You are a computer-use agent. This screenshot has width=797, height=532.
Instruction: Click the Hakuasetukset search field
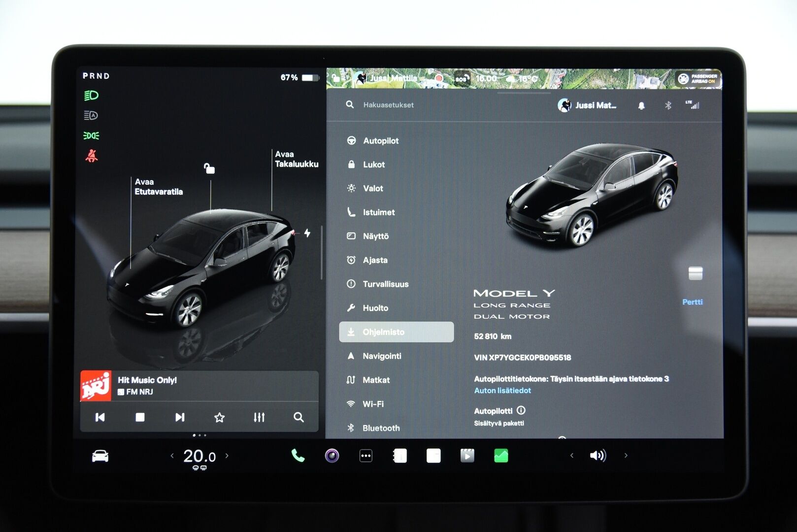click(388, 105)
